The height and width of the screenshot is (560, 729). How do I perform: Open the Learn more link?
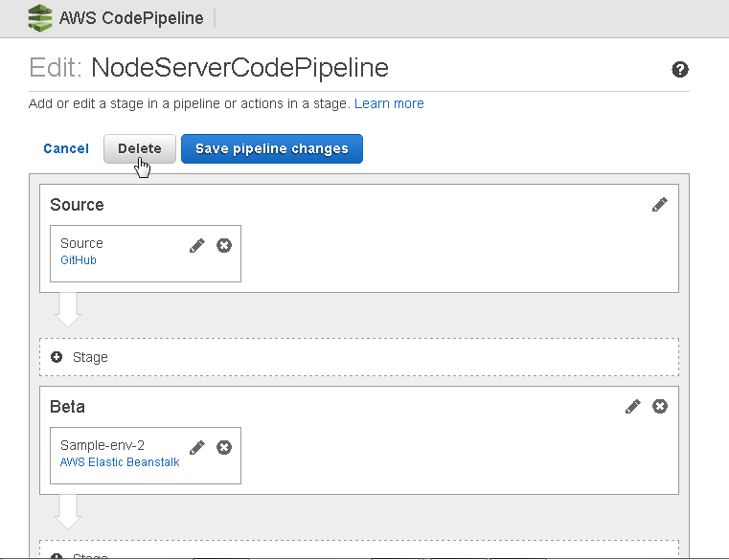click(389, 103)
